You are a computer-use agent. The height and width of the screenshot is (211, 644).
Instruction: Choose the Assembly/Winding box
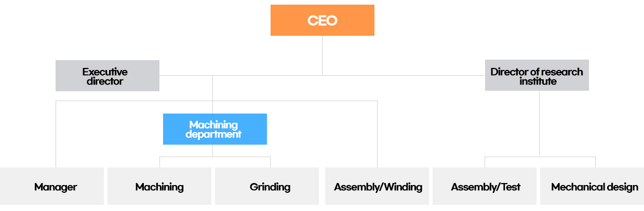pos(377,186)
